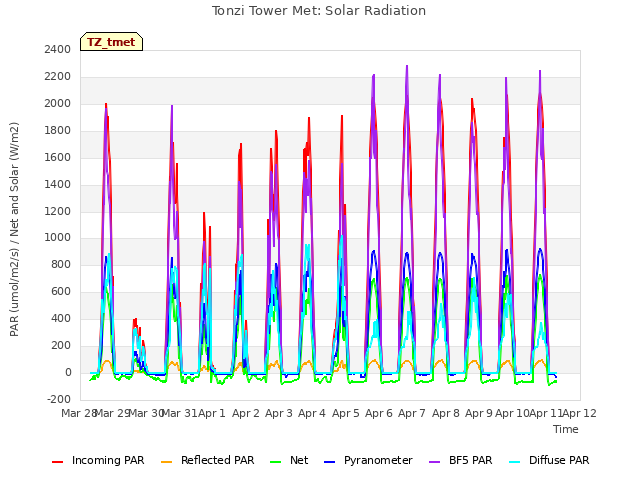Select the Incoming PAR legend label
Viewport: 640px width, 480px height.
point(108,460)
